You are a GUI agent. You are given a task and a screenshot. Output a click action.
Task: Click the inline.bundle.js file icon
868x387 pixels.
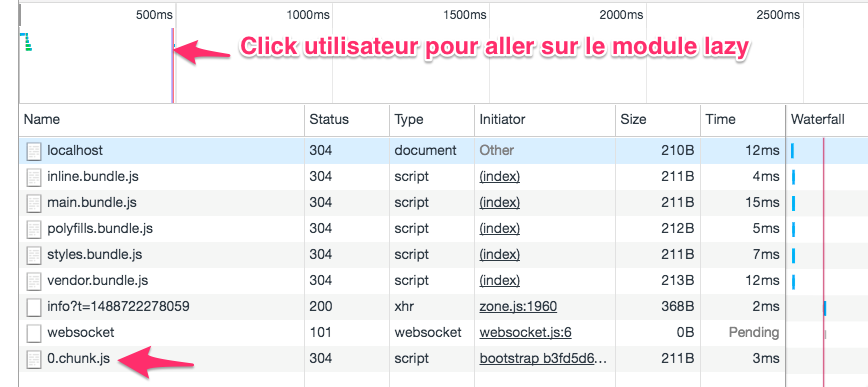pyautogui.click(x=34, y=177)
